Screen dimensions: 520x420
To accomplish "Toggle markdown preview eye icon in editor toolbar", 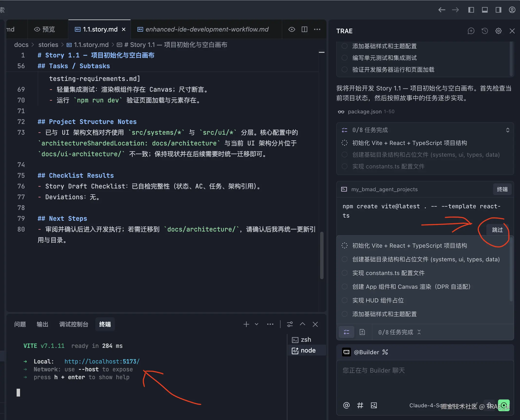I will 292,29.
